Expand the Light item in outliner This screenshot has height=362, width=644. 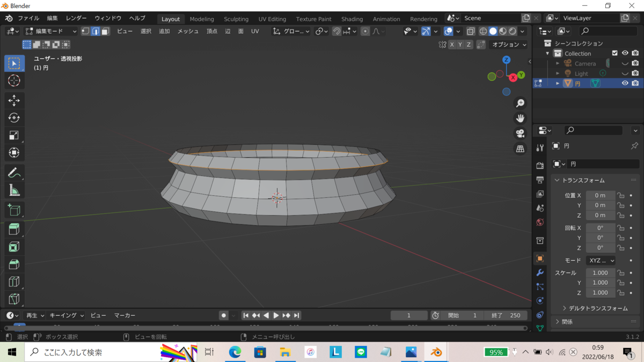(558, 73)
